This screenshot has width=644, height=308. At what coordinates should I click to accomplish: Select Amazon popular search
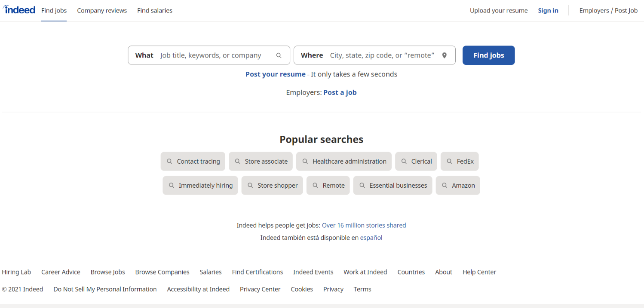click(458, 186)
